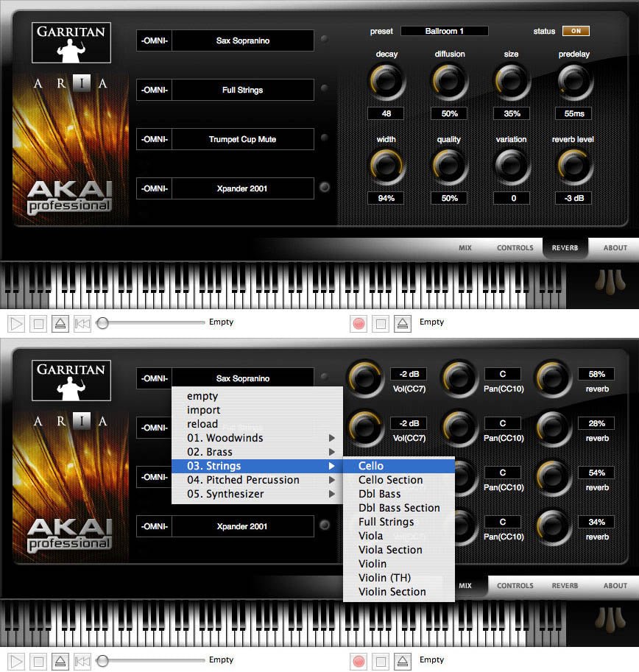Viewport: 639px width, 672px height.
Task: Click the rewind-to-start icon under the Reverb view keyboard
Action: [x=82, y=322]
